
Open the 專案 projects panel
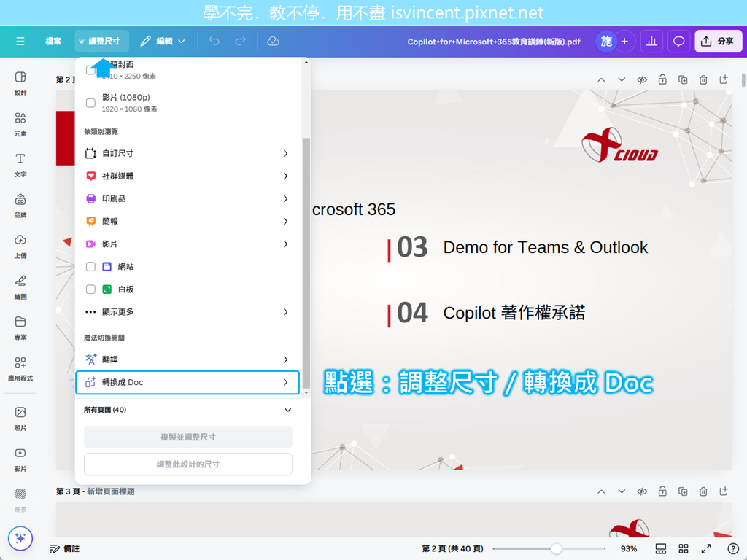20,327
